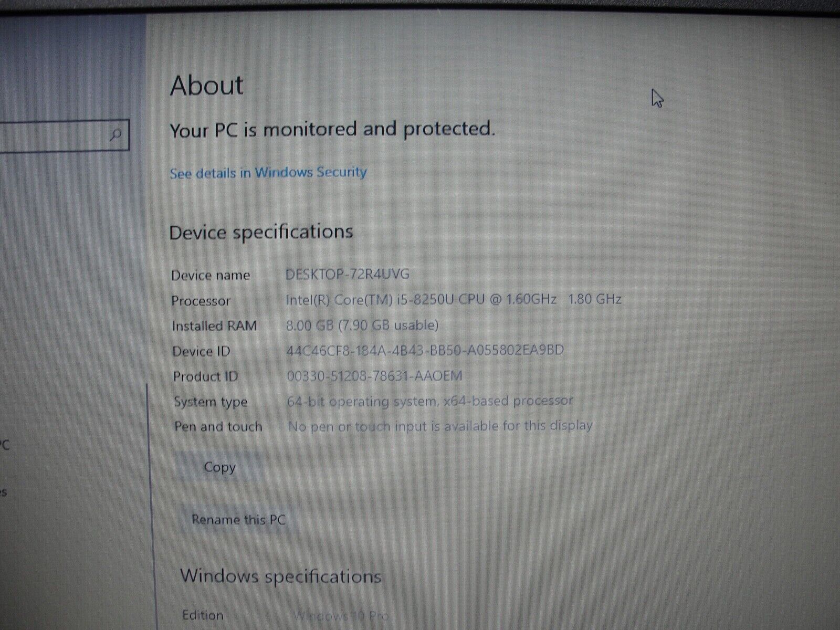Select device name value DESKTOP-72R4UVG

click(x=348, y=274)
